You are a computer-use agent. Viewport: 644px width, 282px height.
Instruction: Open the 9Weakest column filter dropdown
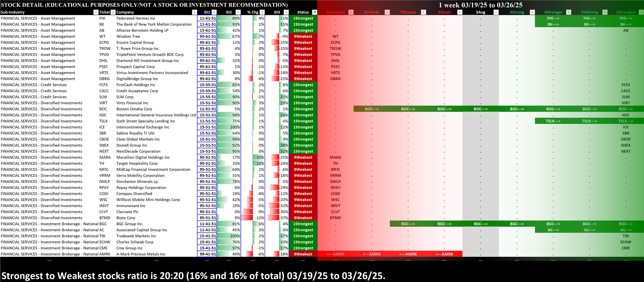[x=351, y=12]
